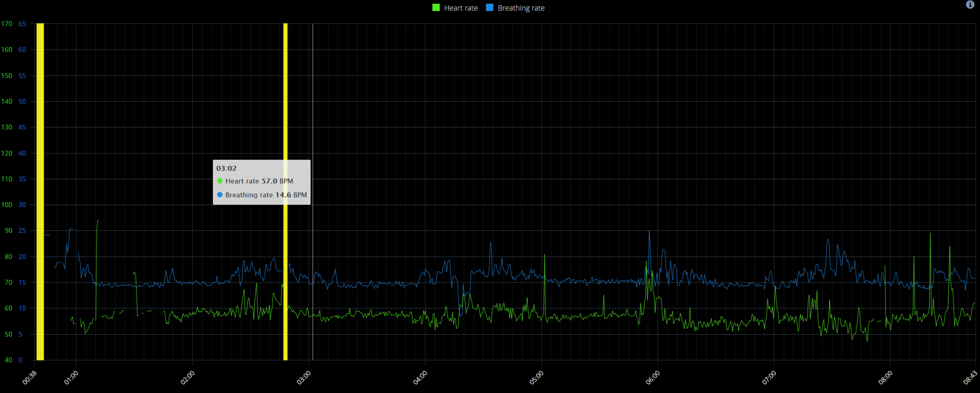Toggle the Breathing rate series label
Viewport: 980px width, 393px height.
tap(521, 8)
